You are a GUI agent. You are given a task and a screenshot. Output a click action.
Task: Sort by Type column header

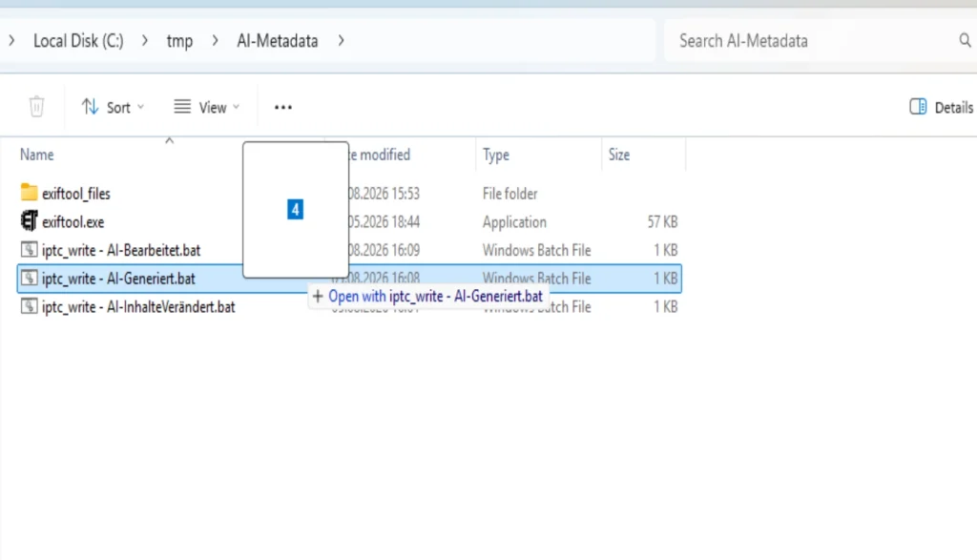[x=496, y=155]
